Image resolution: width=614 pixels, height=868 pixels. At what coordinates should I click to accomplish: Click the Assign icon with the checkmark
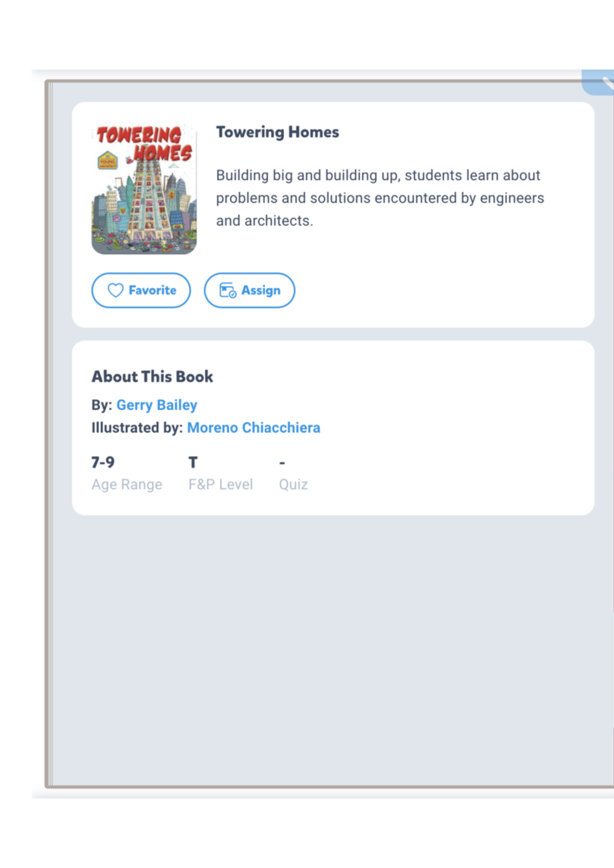[x=227, y=290]
